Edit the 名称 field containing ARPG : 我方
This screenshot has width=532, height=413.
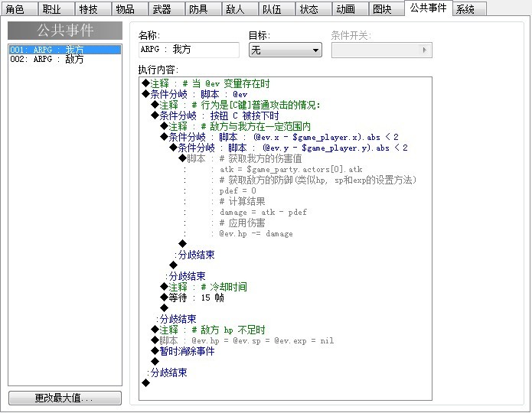pos(189,50)
